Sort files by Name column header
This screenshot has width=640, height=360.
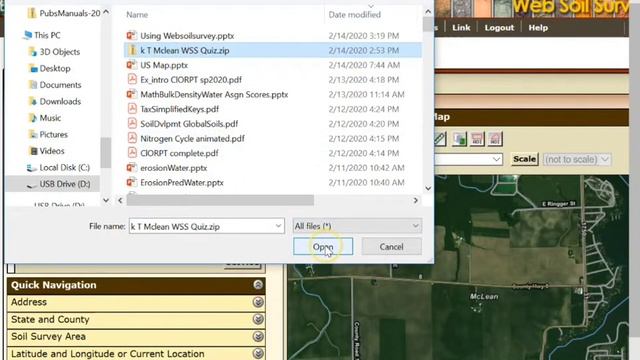[137, 15]
